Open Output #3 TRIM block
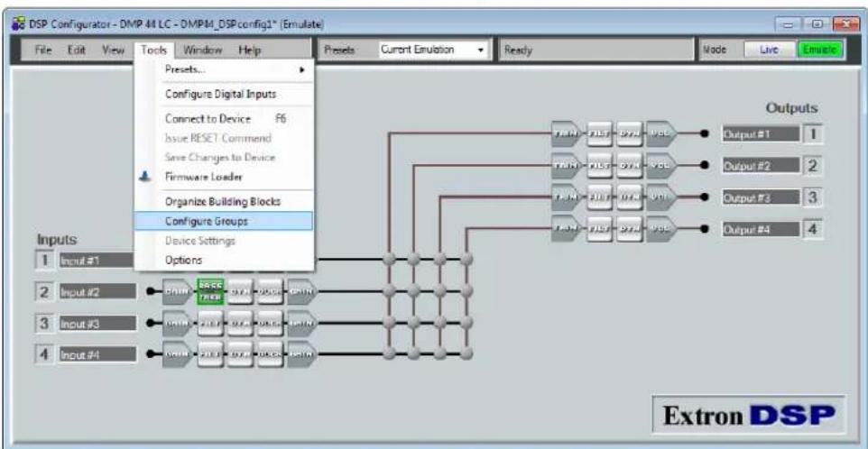Screen dimensions: 868x449 (567, 197)
